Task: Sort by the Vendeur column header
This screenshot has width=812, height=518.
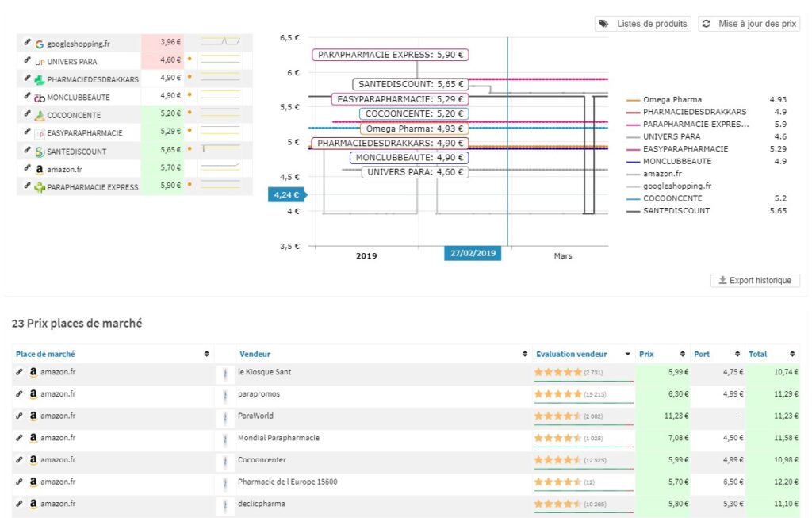Action: pos(255,354)
